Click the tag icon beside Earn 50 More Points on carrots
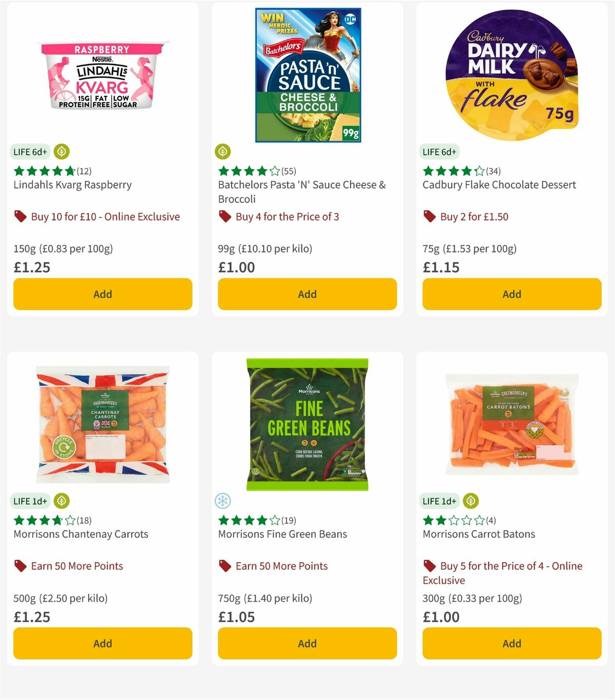 click(x=19, y=566)
